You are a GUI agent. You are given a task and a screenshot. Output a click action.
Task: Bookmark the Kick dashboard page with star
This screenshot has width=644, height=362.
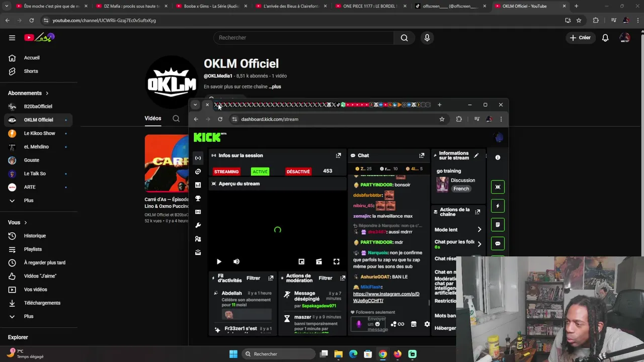442,119
